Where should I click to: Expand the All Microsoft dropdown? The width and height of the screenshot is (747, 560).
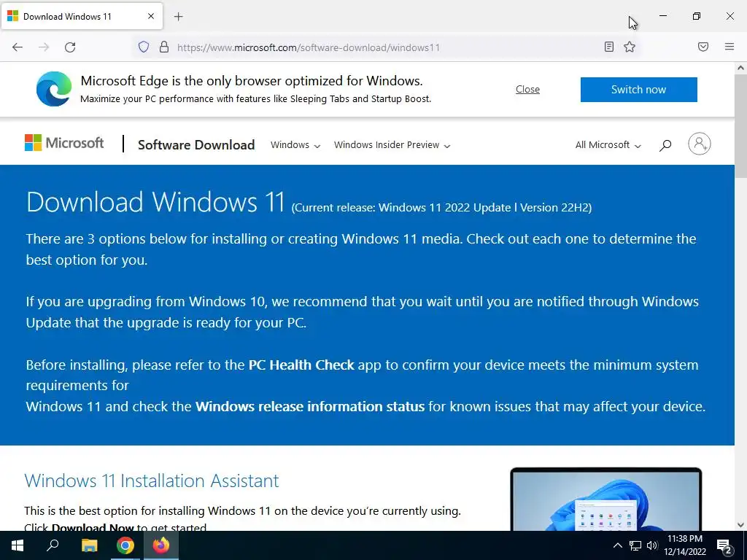[608, 145]
